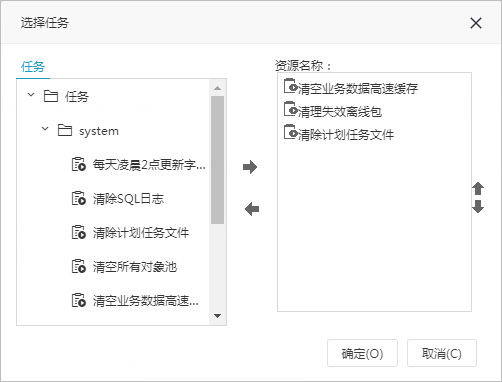
Task: Select 每天凌晨2点更新字... task in tree
Action: [x=149, y=165]
